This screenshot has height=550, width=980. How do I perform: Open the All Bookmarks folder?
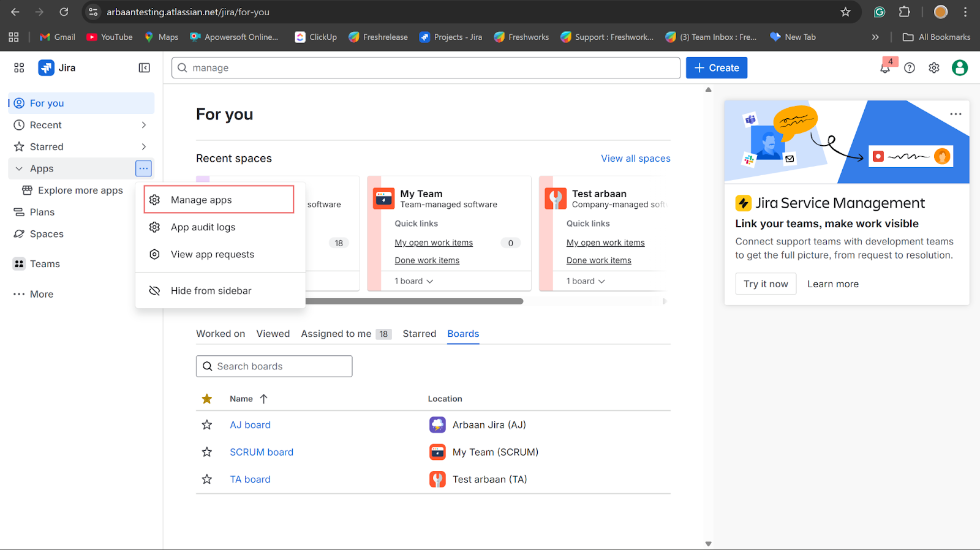point(937,37)
